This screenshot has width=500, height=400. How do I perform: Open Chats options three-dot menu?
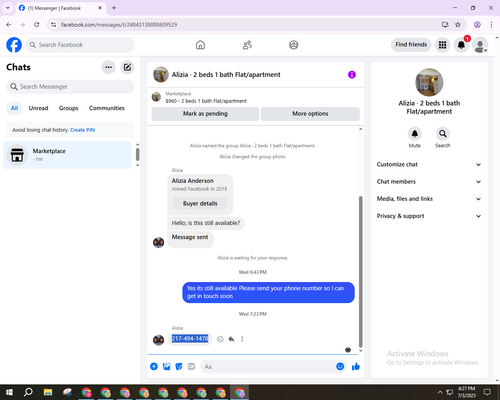tap(108, 67)
